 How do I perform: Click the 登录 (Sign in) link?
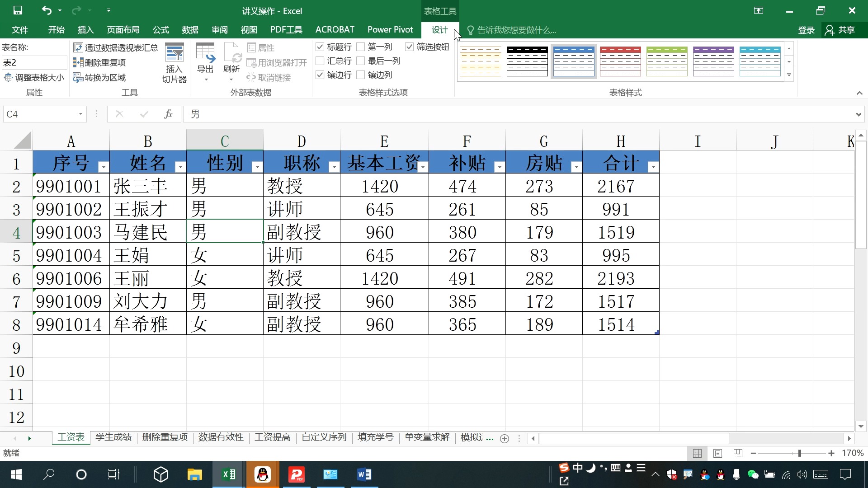pos(807,30)
